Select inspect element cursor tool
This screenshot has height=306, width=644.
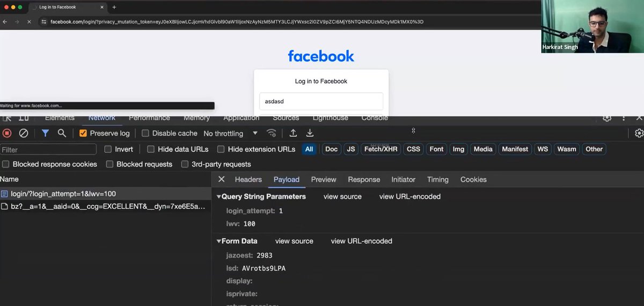click(x=8, y=118)
